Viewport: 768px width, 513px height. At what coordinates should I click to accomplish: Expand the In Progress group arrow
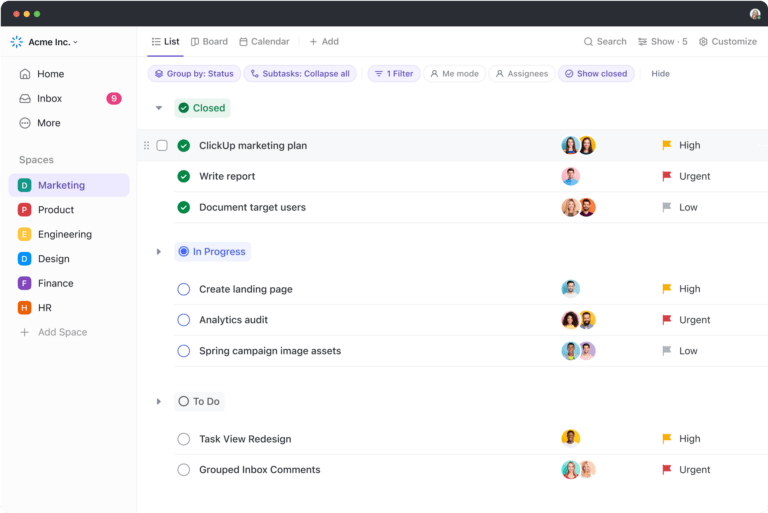(x=159, y=252)
